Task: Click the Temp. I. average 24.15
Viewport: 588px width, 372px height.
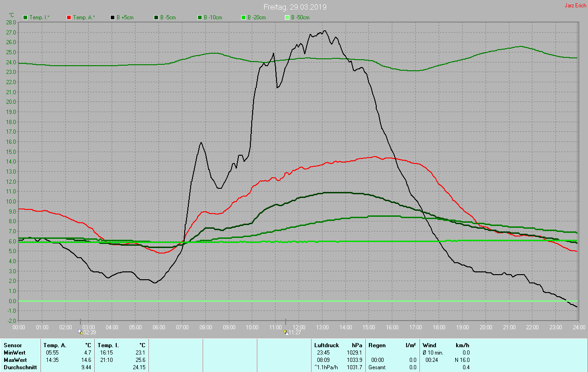Action: (139, 367)
